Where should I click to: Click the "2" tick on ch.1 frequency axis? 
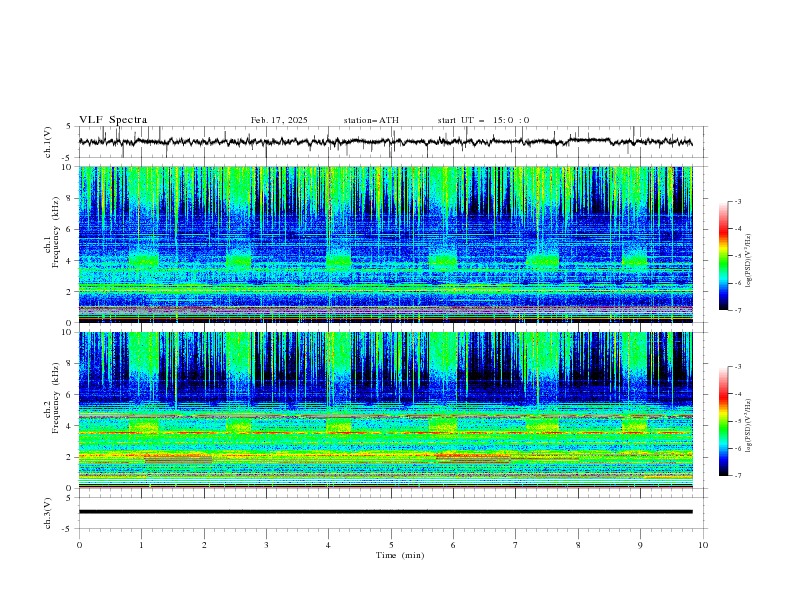pos(70,291)
